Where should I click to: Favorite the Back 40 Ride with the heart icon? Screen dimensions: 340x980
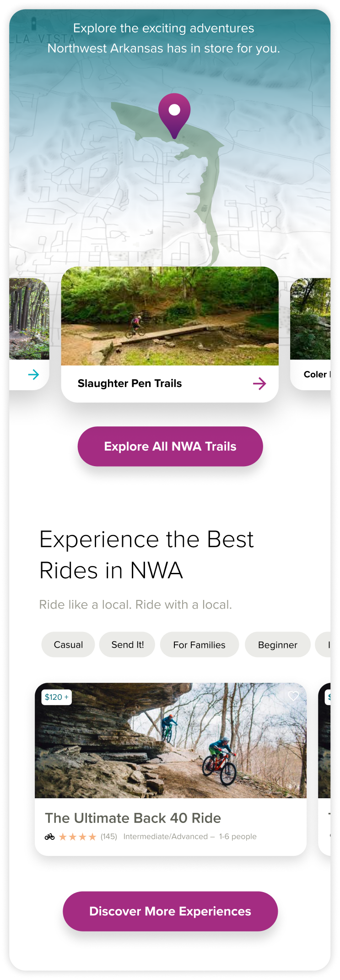[293, 696]
